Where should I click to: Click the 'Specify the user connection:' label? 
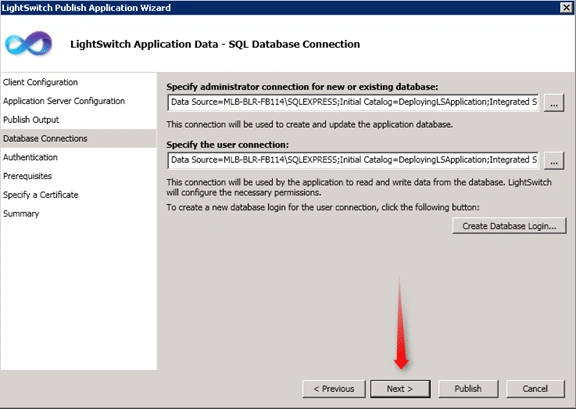[227, 144]
